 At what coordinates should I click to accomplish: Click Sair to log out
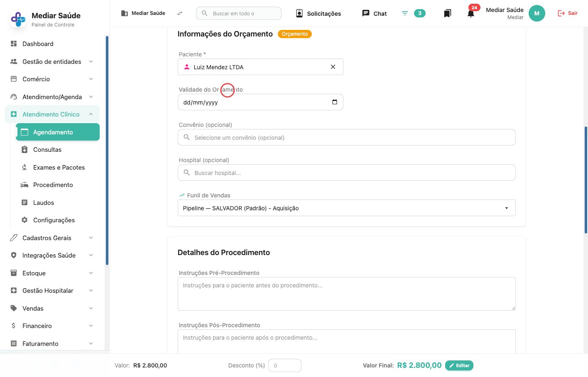click(x=568, y=13)
